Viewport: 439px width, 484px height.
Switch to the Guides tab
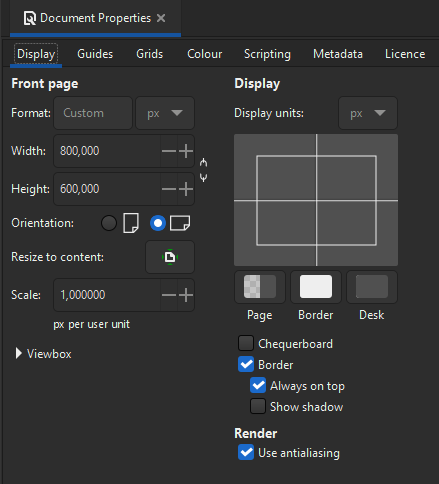[95, 54]
